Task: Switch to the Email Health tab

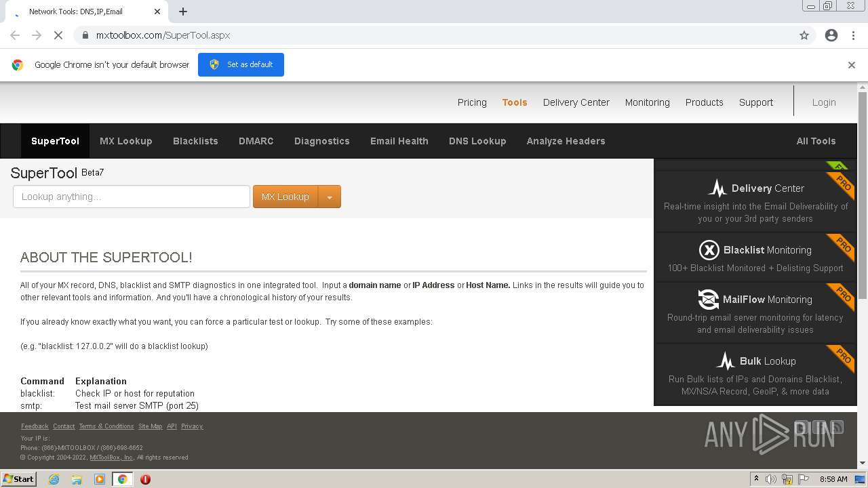Action: pyautogui.click(x=399, y=141)
